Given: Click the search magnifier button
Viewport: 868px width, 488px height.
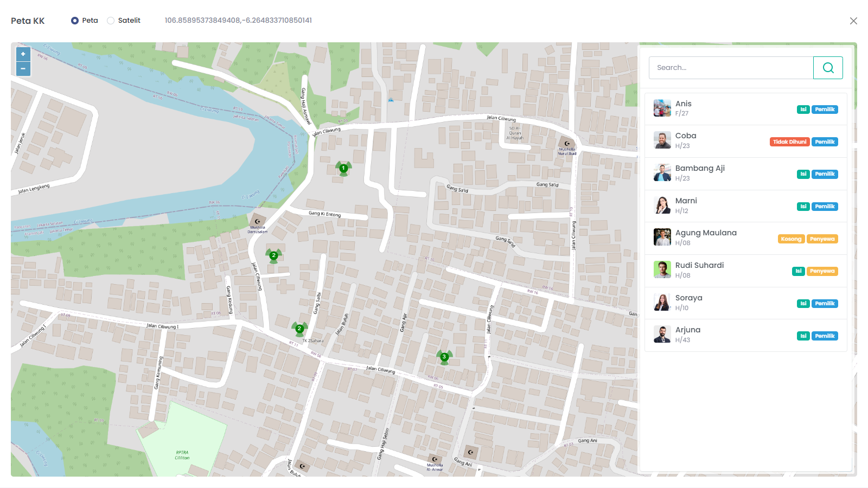Looking at the screenshot, I should pyautogui.click(x=828, y=68).
